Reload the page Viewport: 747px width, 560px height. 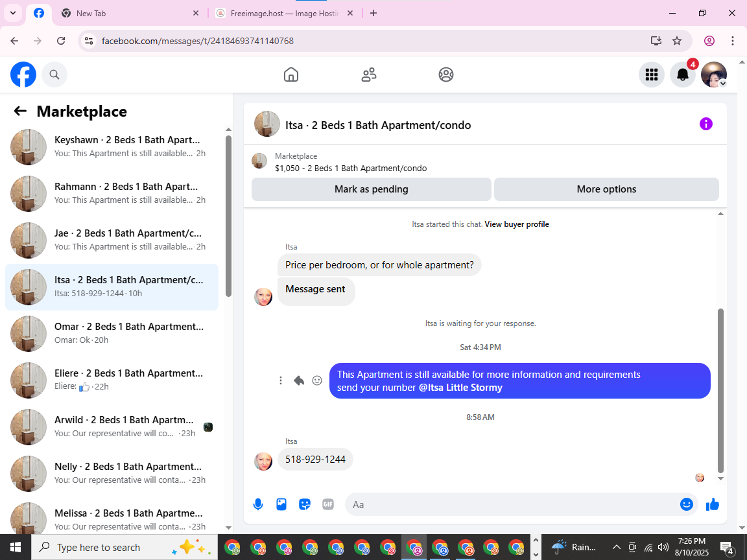coord(61,41)
